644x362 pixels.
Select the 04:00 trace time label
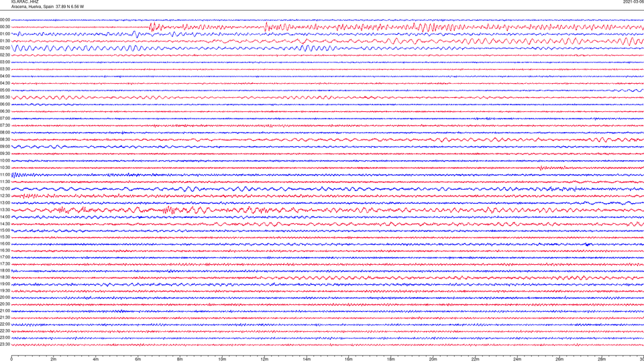click(x=5, y=76)
